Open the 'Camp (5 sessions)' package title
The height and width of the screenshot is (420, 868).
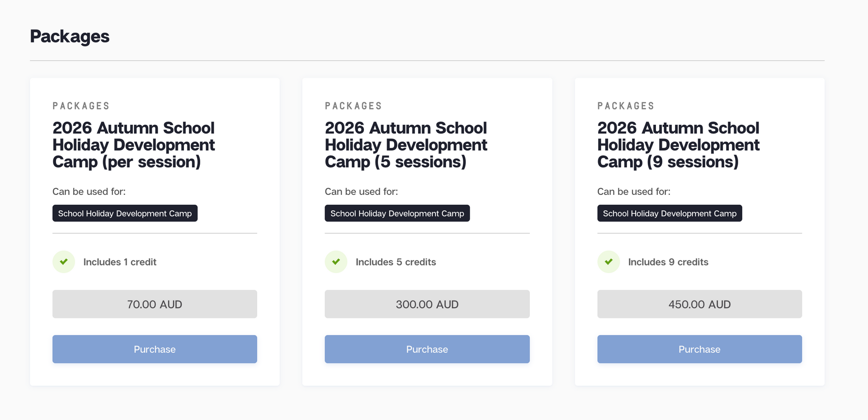tap(406, 145)
